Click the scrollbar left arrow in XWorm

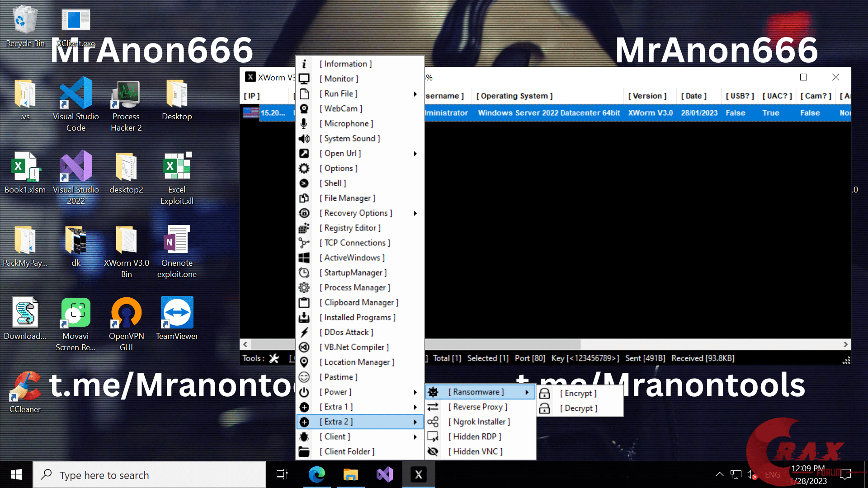tap(245, 344)
